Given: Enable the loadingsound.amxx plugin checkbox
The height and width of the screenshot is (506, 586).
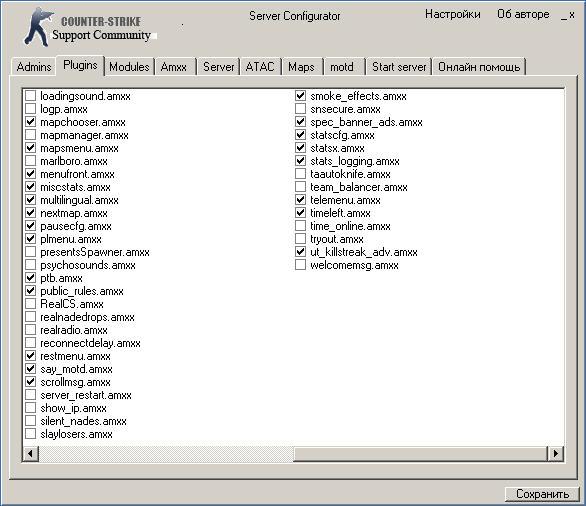Looking at the screenshot, I should [x=30, y=96].
